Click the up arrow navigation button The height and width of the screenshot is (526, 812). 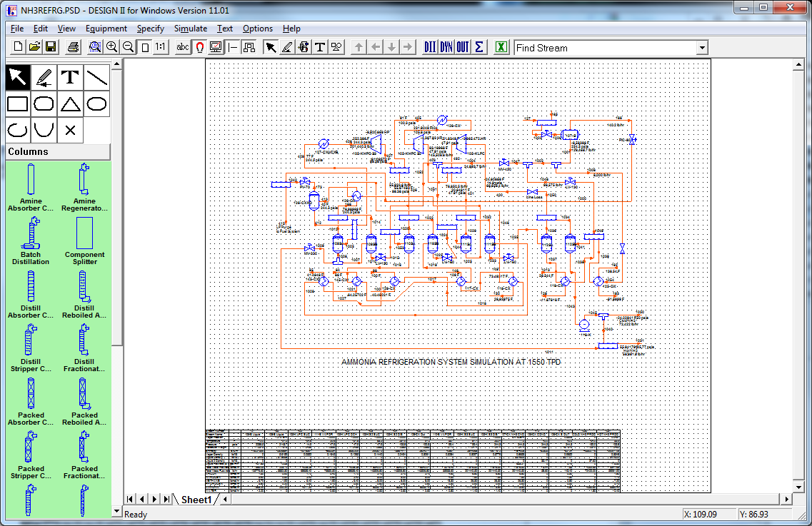click(359, 47)
